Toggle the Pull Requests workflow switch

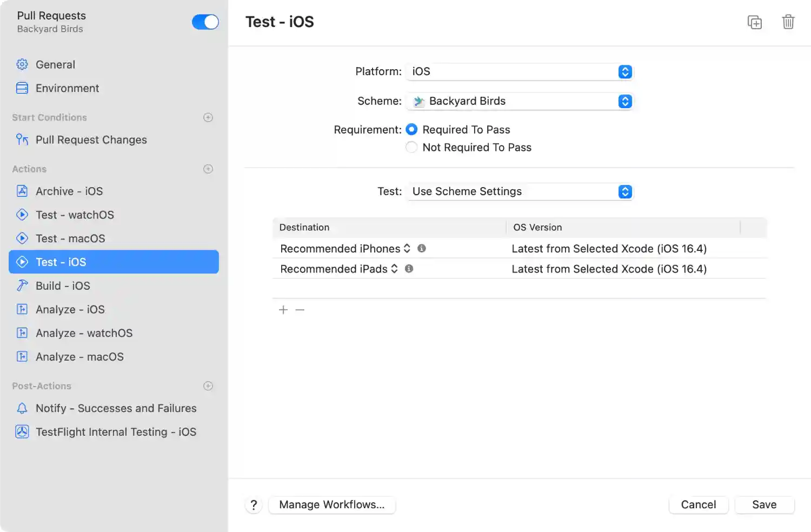(x=205, y=22)
